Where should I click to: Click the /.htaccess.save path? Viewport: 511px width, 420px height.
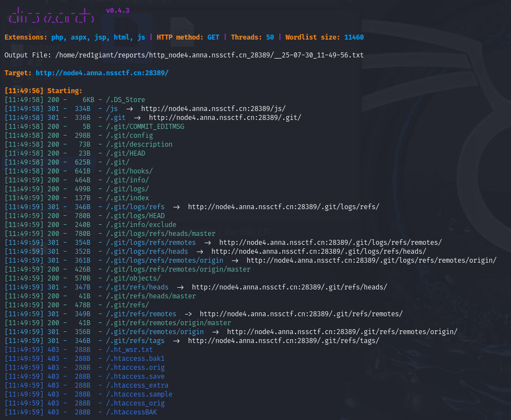point(135,376)
